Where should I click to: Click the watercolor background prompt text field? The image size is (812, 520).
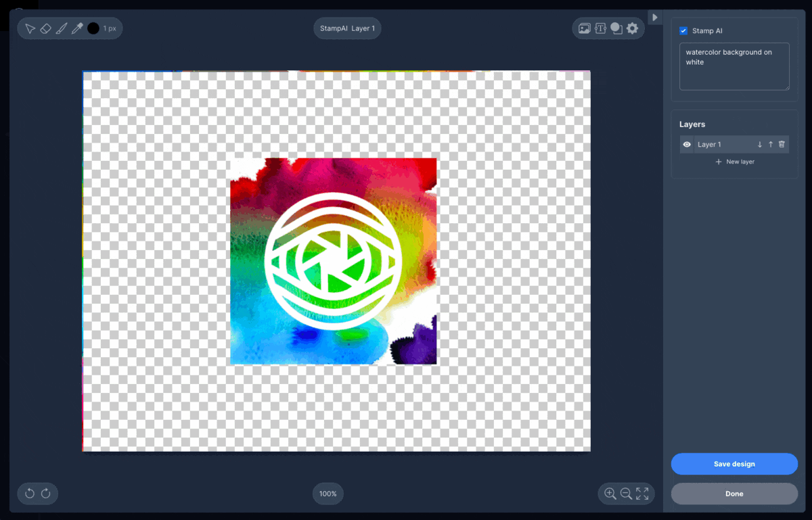(734, 67)
